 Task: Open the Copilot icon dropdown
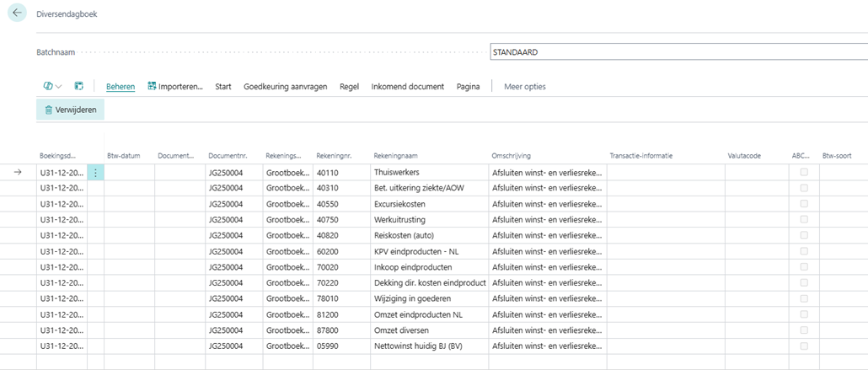click(x=52, y=86)
